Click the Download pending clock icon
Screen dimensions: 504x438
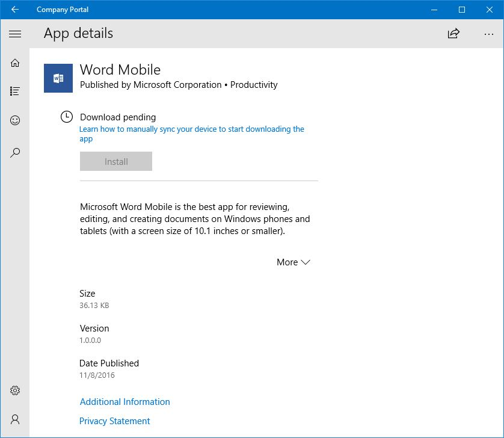point(66,117)
